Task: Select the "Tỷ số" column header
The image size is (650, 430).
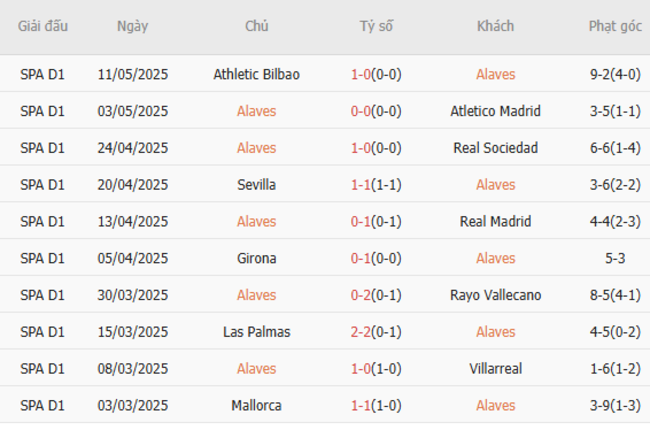Action: tap(375, 26)
